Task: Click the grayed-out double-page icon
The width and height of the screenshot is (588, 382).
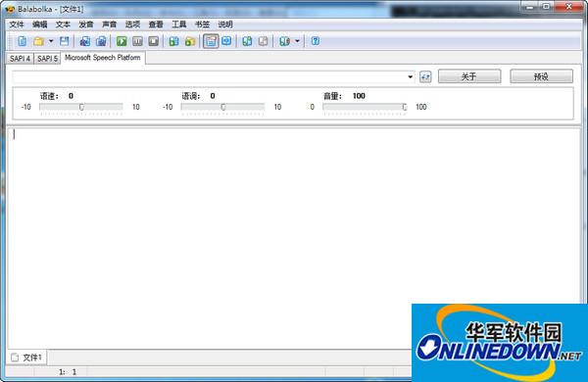Action: pyautogui.click(x=263, y=41)
